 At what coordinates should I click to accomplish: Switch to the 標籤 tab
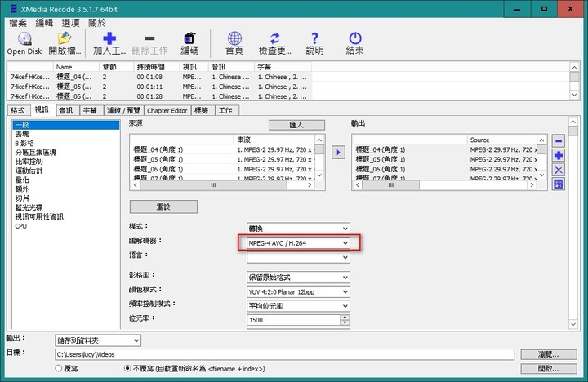point(202,110)
